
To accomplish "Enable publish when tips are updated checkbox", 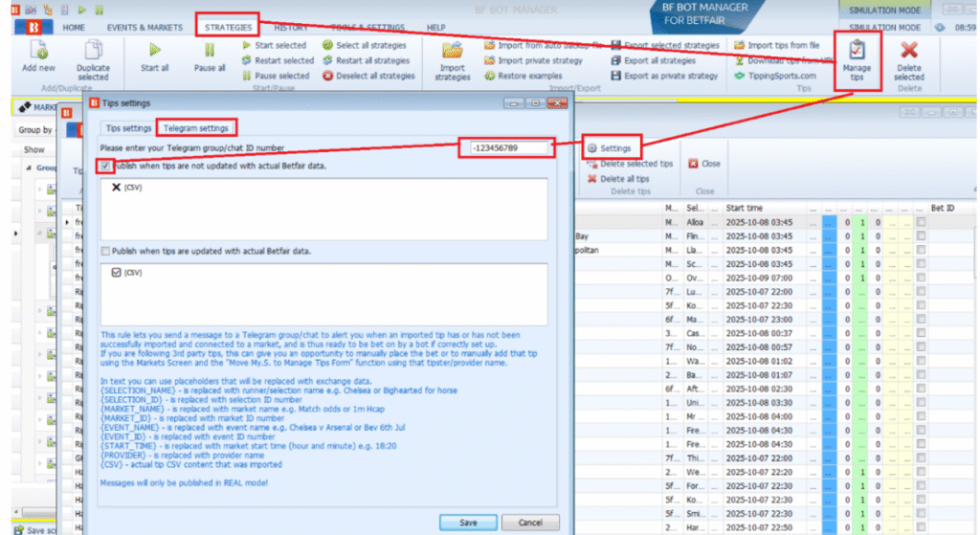I will click(x=106, y=251).
